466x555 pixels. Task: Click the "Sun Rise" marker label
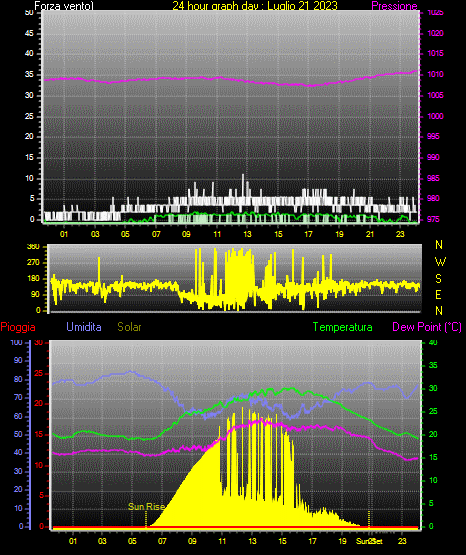146,507
